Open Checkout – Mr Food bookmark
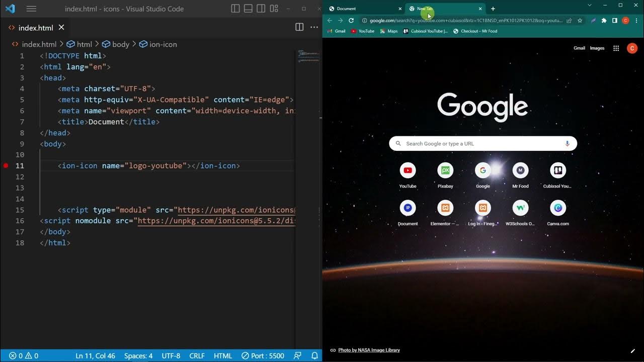The image size is (644, 362). tap(475, 31)
